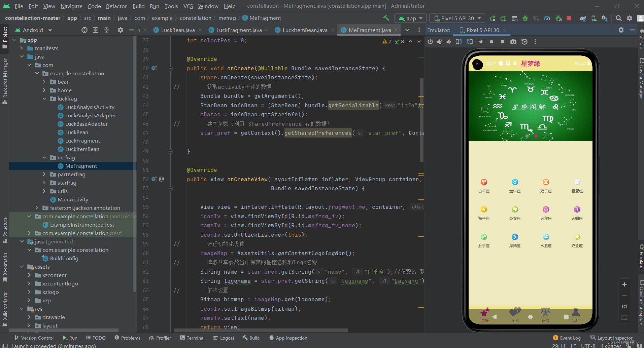Open IDE settings gear in top toolbar
Screen dimensions: 644x348
point(630,18)
